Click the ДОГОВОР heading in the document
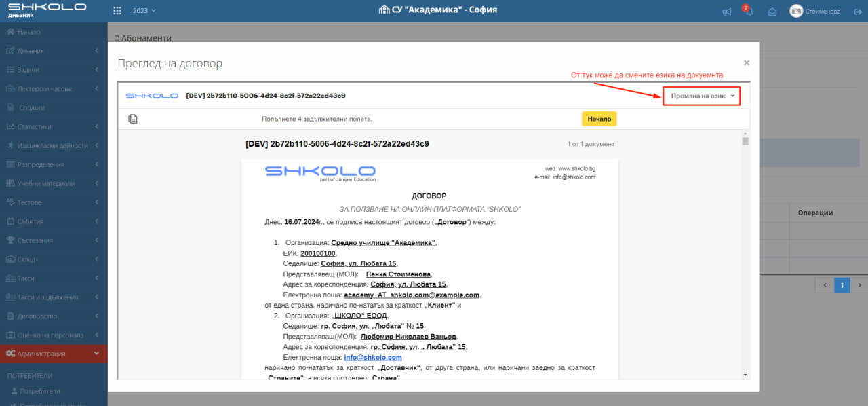Screen dimensions: 868x406 click(x=429, y=196)
